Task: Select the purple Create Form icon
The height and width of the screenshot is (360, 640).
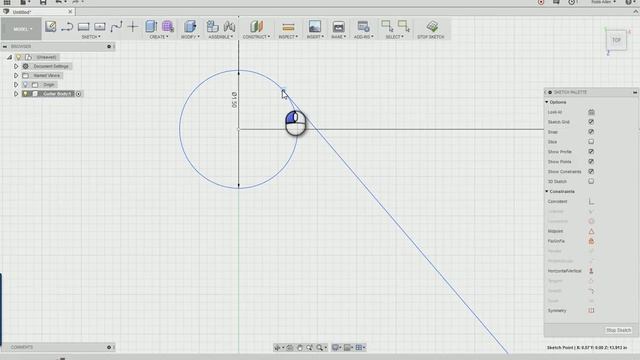Action: (x=168, y=27)
